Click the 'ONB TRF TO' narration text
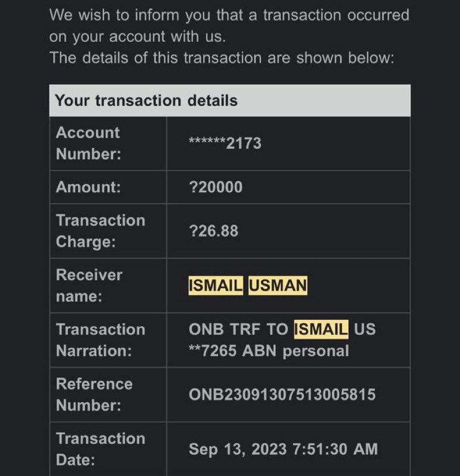Viewport: 460px width, 476px height. click(238, 329)
